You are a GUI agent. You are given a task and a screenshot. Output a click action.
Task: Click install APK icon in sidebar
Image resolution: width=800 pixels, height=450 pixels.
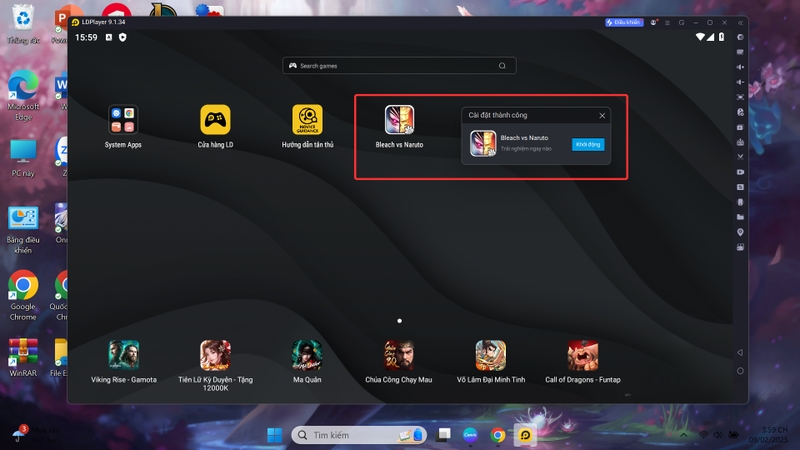740,142
